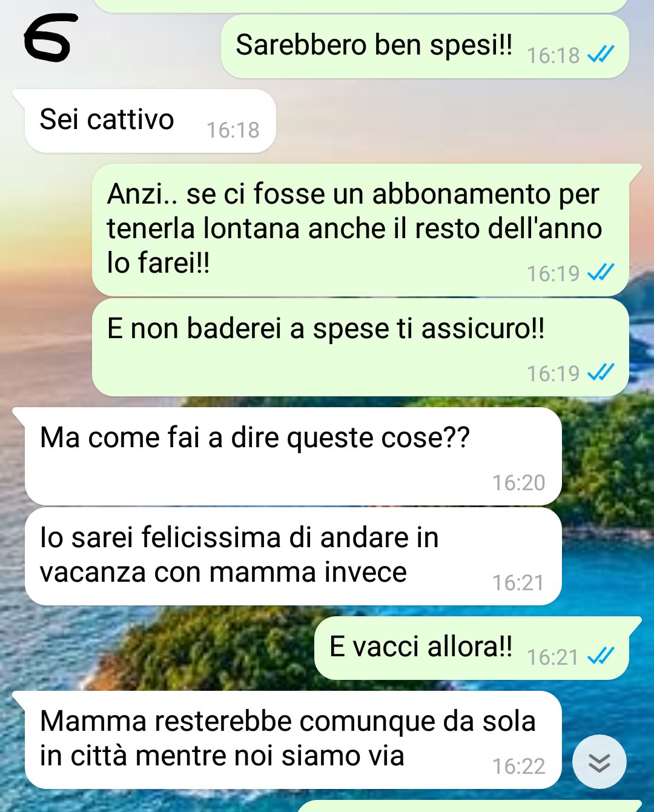Tap the partially visible green bubble at the top
654x812 pixels.
click(x=360, y=5)
